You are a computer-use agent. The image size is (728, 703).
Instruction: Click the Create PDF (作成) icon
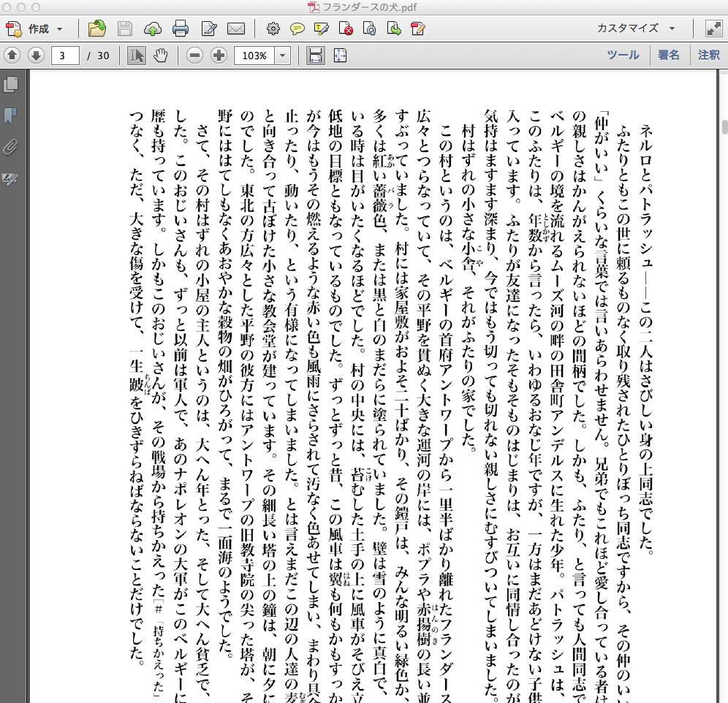coord(13,28)
